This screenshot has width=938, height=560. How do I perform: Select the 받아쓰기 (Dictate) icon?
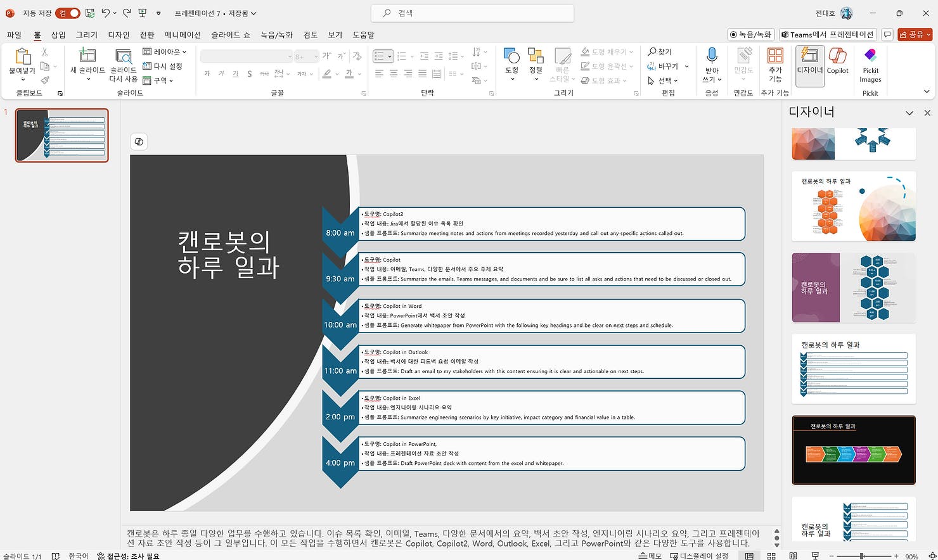712,63
